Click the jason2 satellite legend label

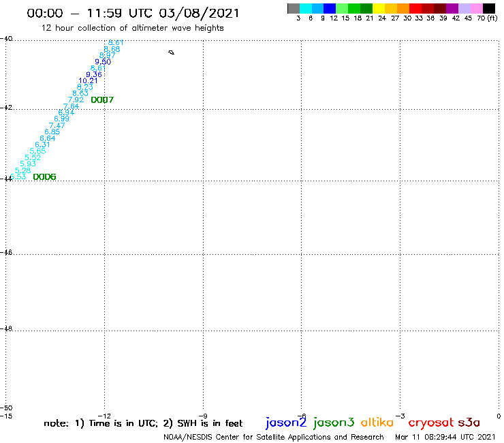(x=286, y=423)
